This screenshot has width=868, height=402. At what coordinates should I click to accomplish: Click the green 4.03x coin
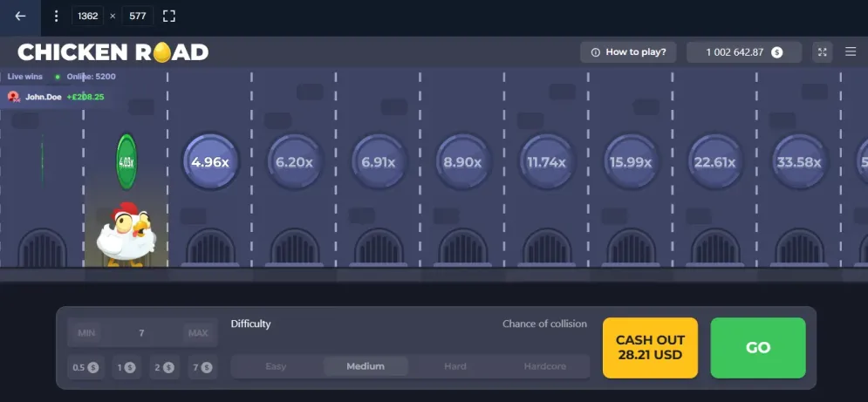[x=126, y=161]
